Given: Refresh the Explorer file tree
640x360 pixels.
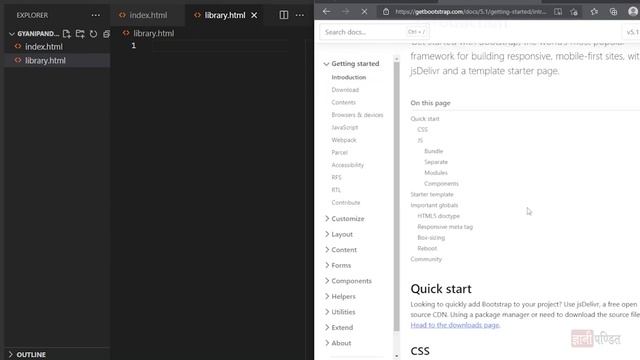Looking at the screenshot, I should 93,34.
